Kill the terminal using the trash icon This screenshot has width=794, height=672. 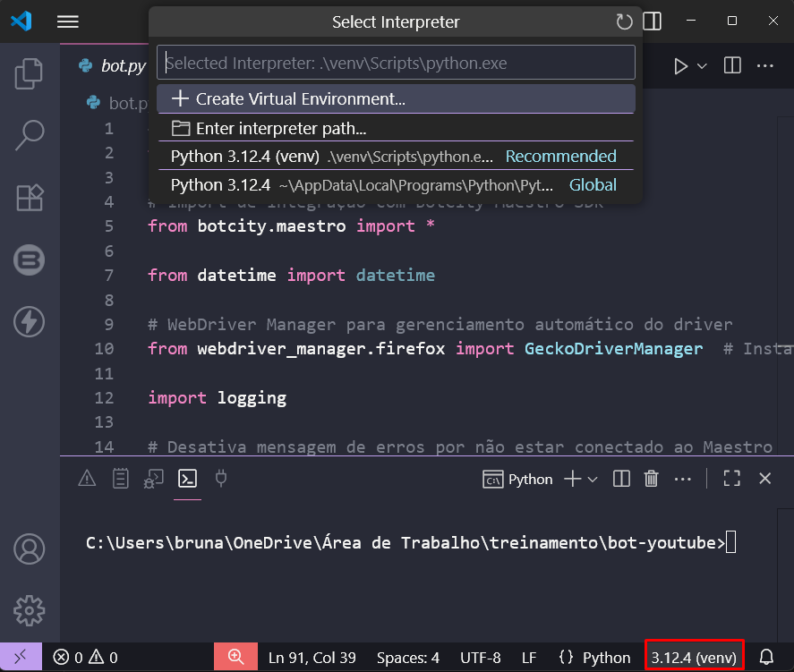coord(651,479)
